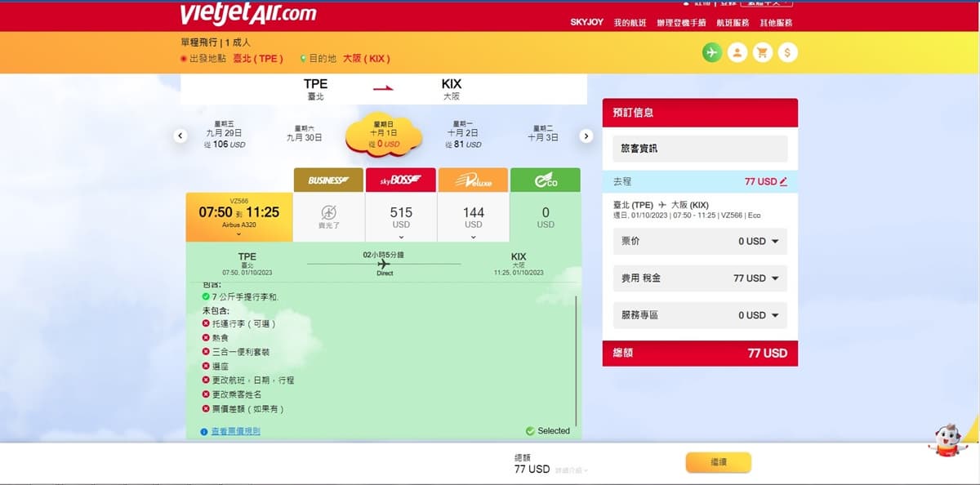Click red X icon beside 熱食
980x485 pixels.
206,338
